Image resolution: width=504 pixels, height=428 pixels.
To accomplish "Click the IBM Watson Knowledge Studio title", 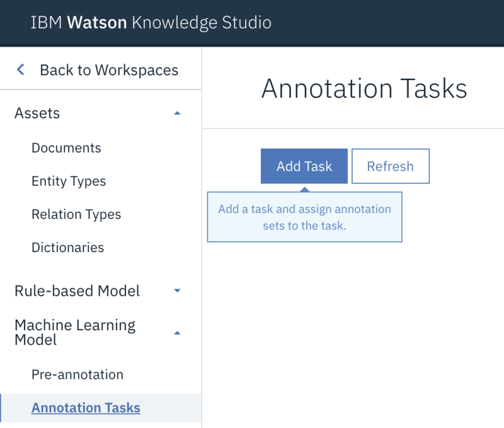I will coord(151,23).
